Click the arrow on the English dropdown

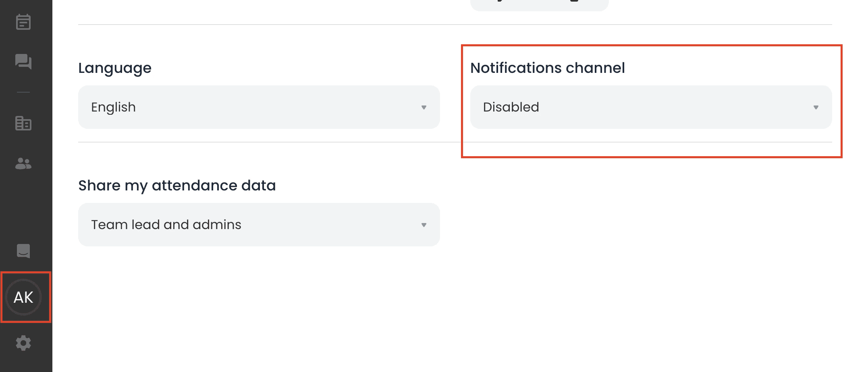click(424, 107)
